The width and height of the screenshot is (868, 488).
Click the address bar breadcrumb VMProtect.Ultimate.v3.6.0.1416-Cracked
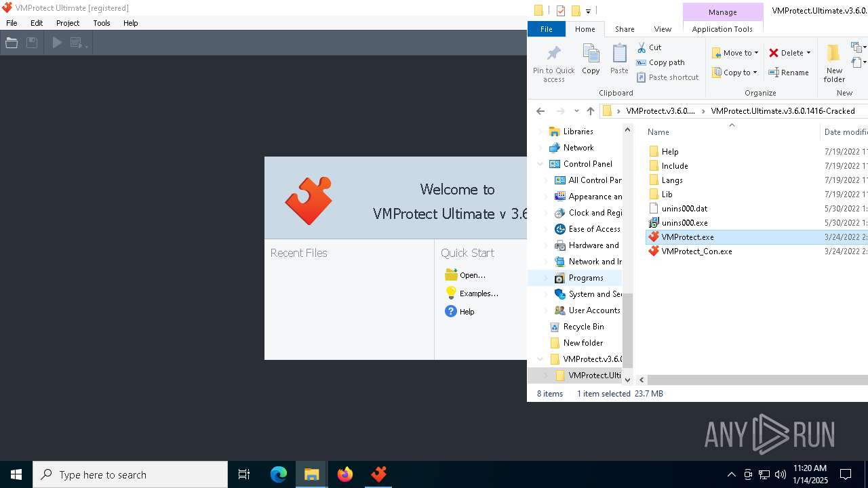(x=783, y=111)
